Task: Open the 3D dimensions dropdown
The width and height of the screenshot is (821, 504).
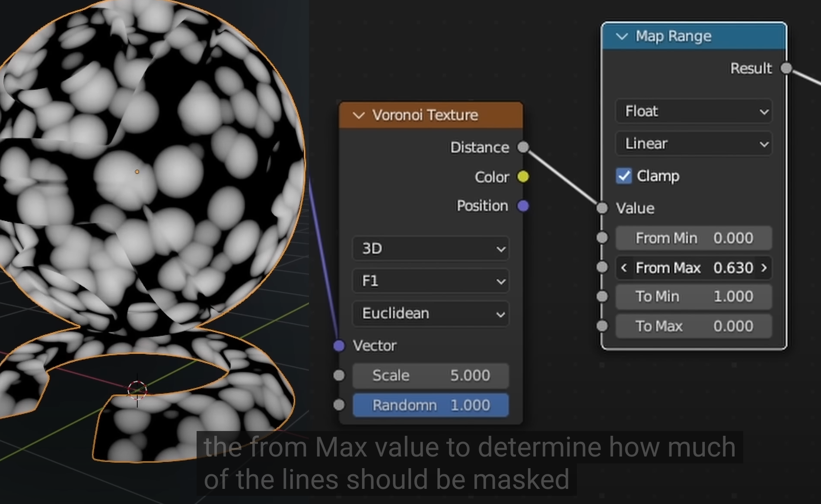Action: pyautogui.click(x=431, y=248)
